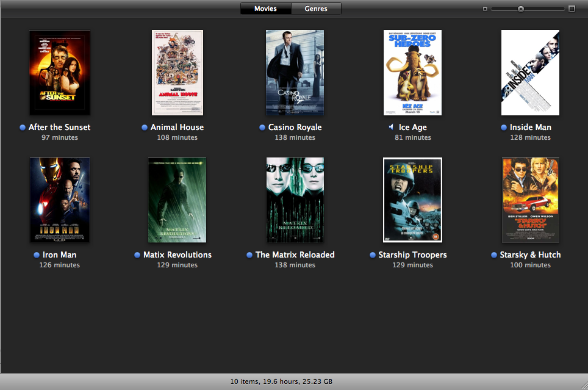Click the blue unwatched dot by After the Sunset
This screenshot has height=390, width=588.
coord(23,128)
